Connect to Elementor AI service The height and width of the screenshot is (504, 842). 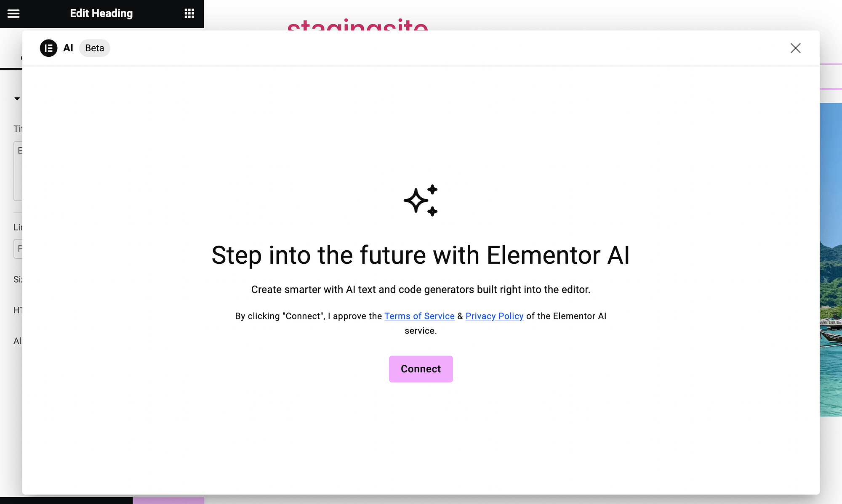pos(421,369)
